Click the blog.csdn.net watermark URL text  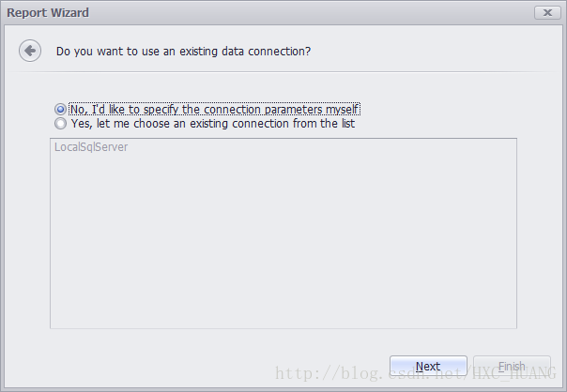[x=415, y=373]
